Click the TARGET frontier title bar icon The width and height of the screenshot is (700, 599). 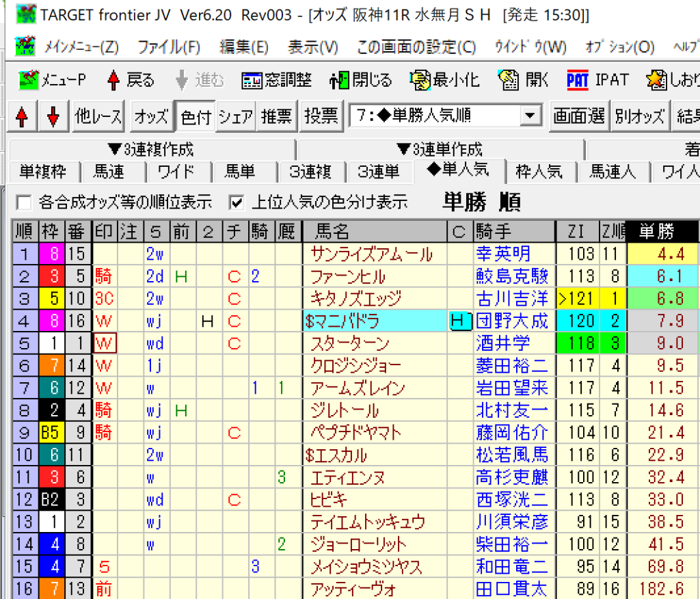[x=26, y=14]
